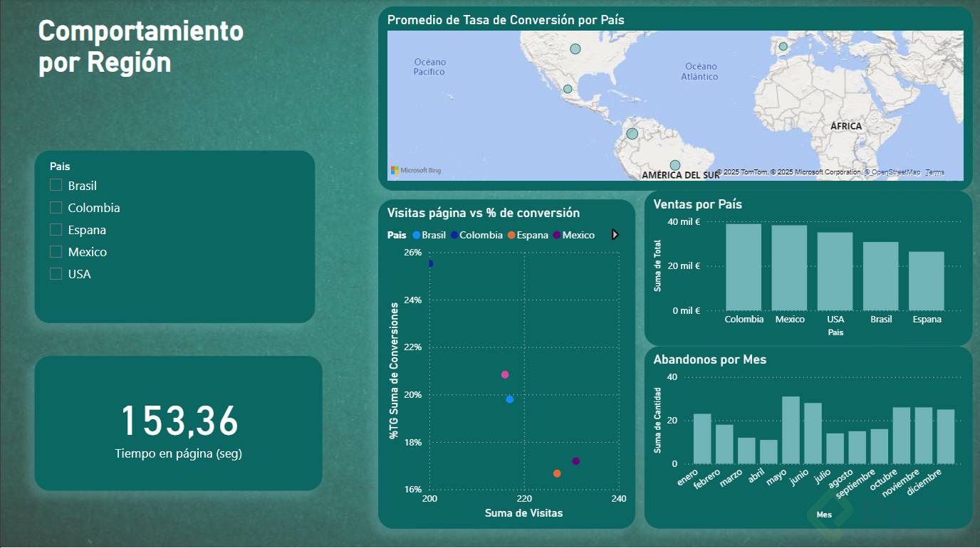Click the "Abandonos por Mes" chart title
The image size is (980, 548).
pos(710,359)
